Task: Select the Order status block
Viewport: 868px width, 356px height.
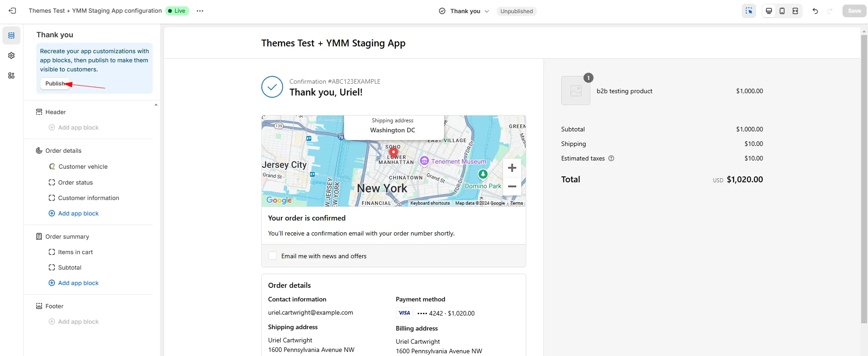Action: click(75, 182)
